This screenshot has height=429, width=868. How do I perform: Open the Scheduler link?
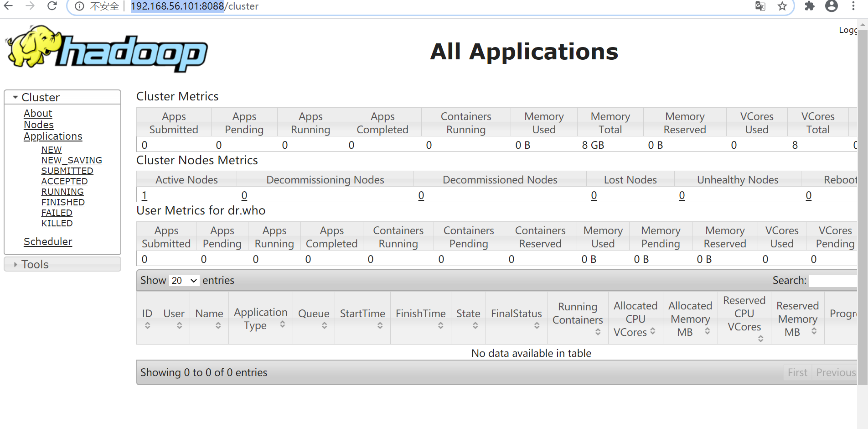tap(48, 241)
